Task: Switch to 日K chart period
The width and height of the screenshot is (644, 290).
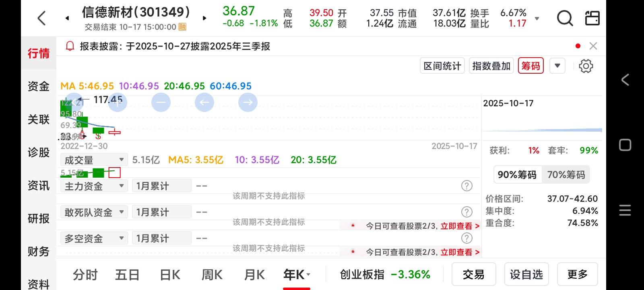Action: (170, 275)
